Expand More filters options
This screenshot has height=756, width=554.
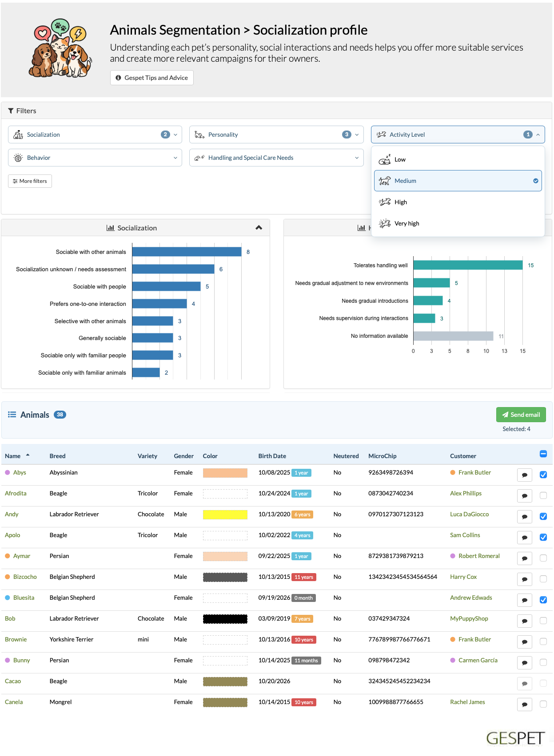tap(30, 181)
